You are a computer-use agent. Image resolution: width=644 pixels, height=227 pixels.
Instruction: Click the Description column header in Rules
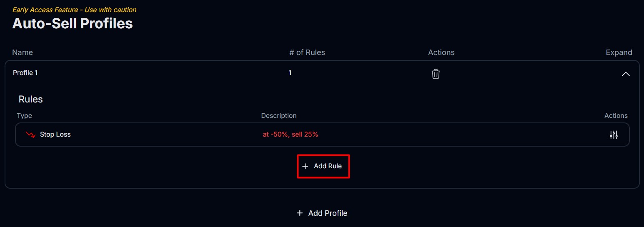pyautogui.click(x=279, y=116)
